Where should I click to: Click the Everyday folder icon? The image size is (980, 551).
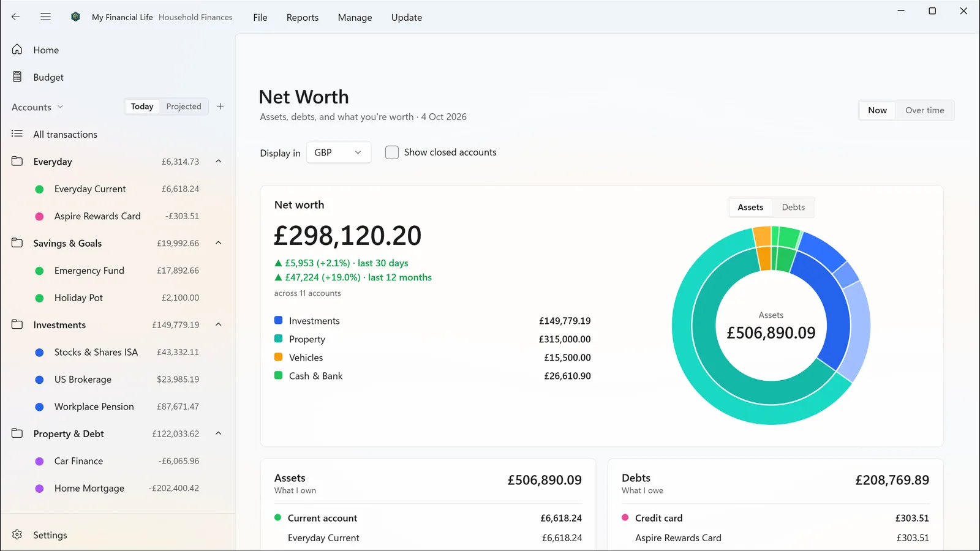pyautogui.click(x=17, y=162)
